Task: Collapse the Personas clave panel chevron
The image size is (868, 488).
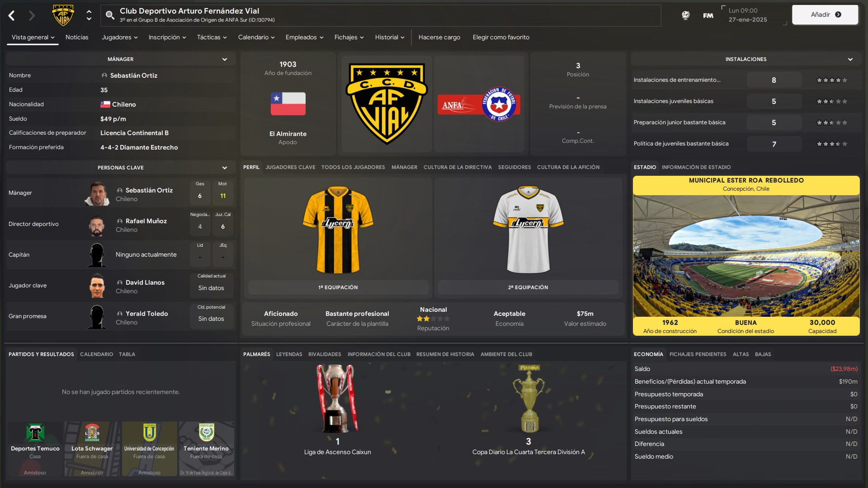Action: (x=225, y=168)
